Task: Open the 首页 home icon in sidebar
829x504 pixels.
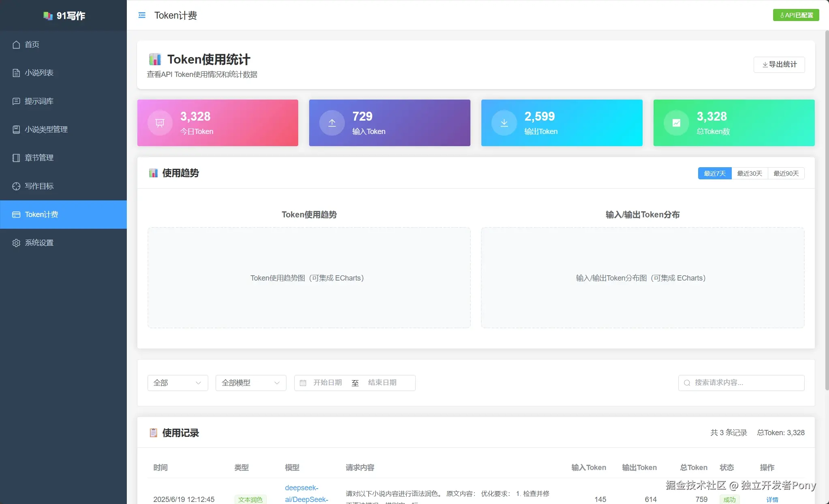Action: click(16, 45)
